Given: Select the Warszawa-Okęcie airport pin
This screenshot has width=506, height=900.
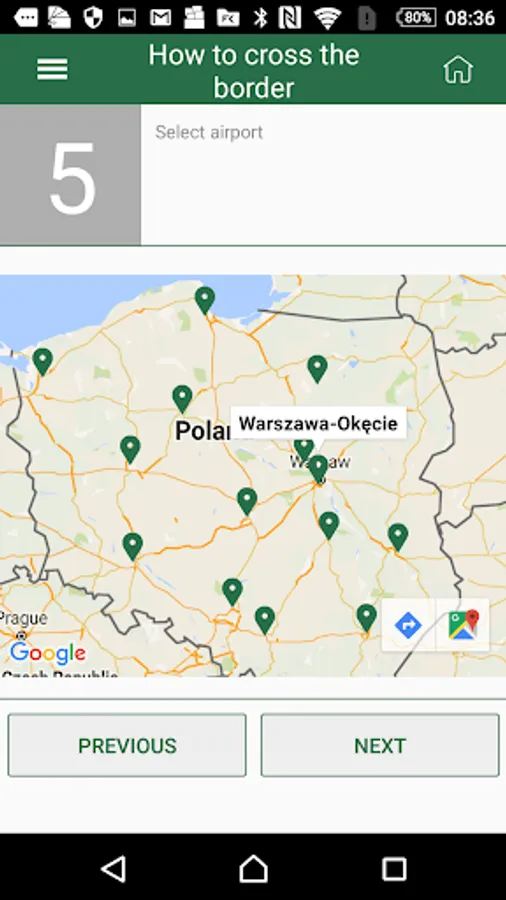Looking at the screenshot, I should (x=318, y=470).
